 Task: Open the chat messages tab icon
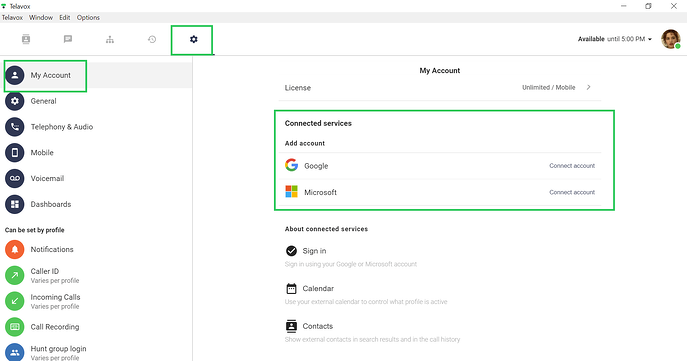point(67,39)
